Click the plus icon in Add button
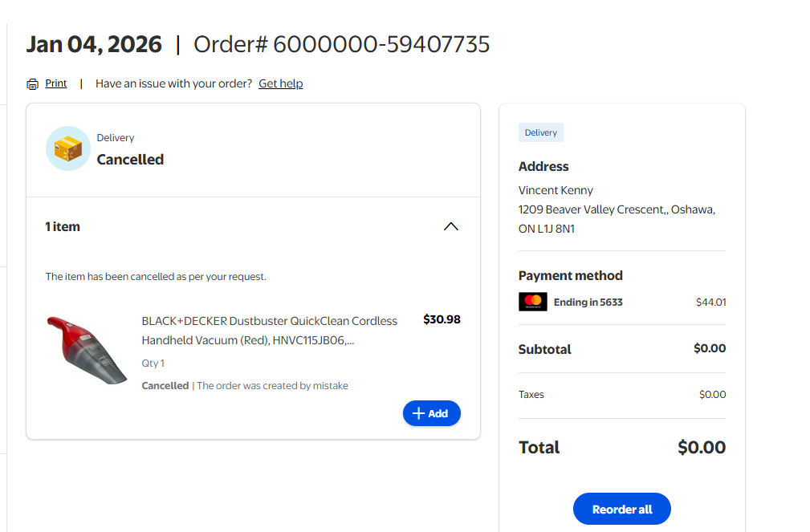This screenshot has height=532, width=810. (x=417, y=413)
